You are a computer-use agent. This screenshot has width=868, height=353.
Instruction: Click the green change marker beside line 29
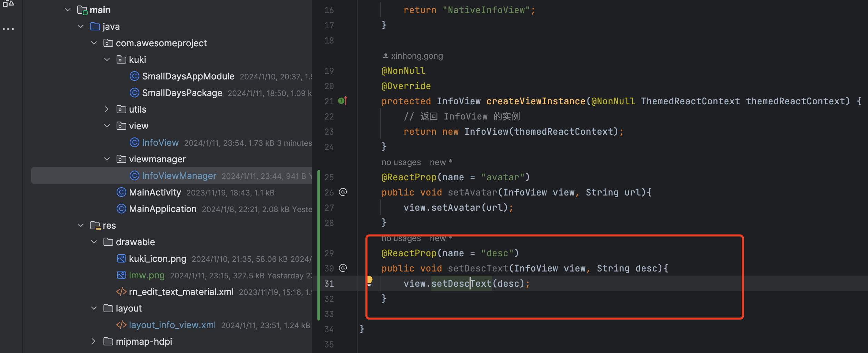pyautogui.click(x=319, y=253)
